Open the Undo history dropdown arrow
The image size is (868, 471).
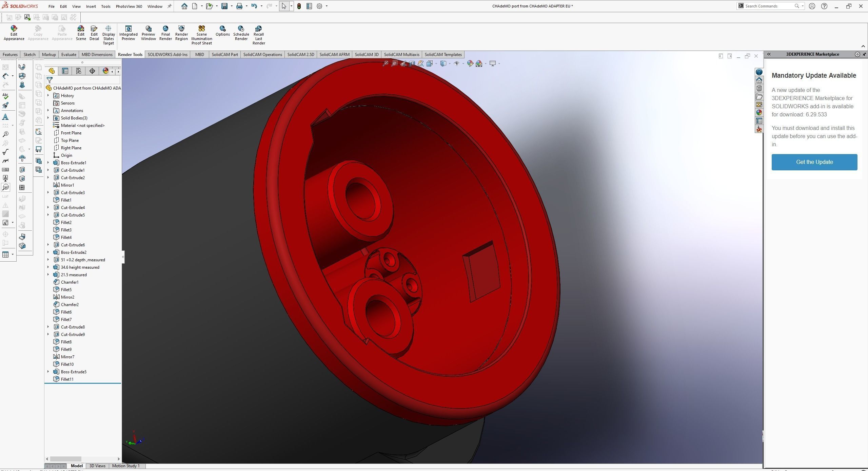click(x=261, y=6)
